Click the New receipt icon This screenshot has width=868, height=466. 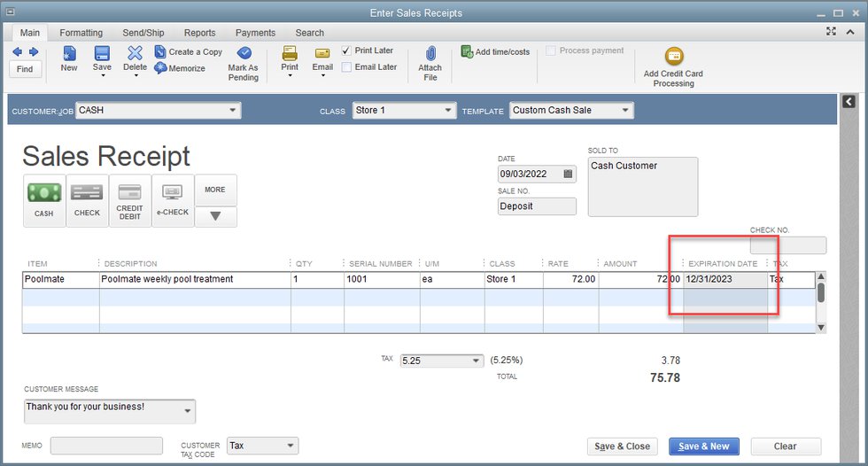point(69,54)
